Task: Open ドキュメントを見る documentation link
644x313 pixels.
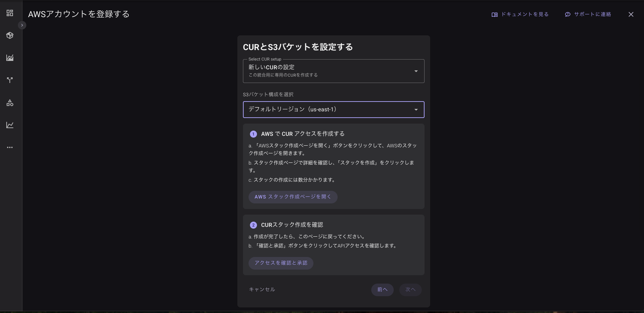Action: tap(524, 14)
